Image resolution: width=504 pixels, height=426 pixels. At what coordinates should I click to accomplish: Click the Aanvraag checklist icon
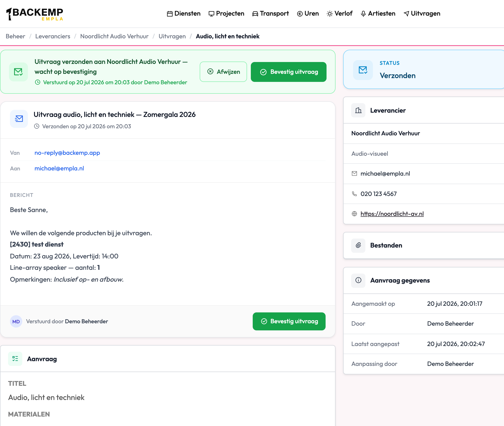(15, 359)
